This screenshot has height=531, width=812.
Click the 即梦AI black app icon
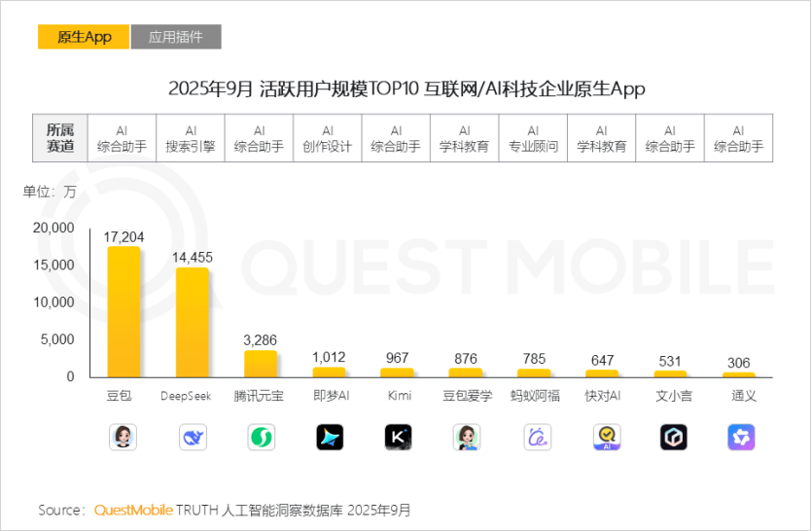[x=330, y=438]
